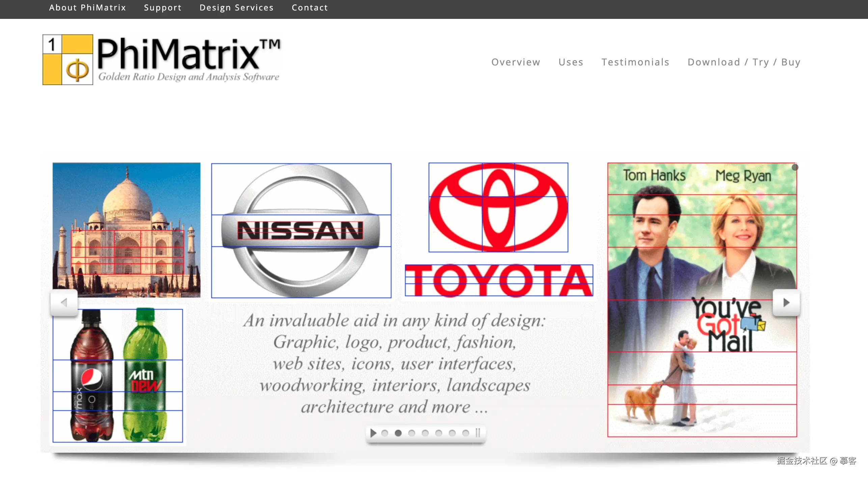Jump to the third slideshow dot
Viewport: 868px width, 477px height.
tap(411, 433)
